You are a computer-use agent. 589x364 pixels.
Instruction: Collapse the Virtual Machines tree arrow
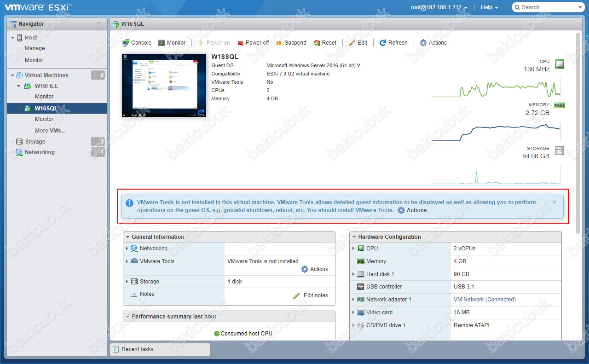tap(12, 75)
